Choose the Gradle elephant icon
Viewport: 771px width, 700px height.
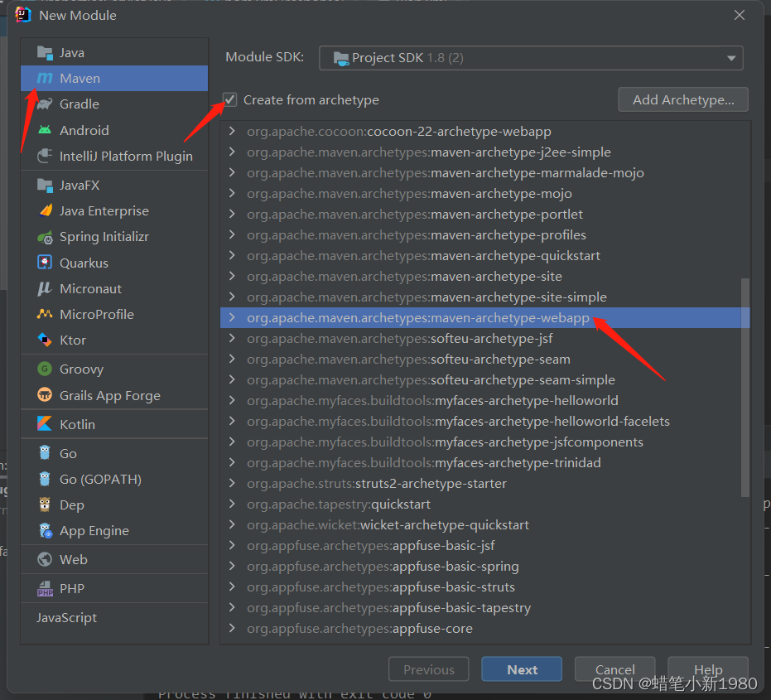[45, 104]
